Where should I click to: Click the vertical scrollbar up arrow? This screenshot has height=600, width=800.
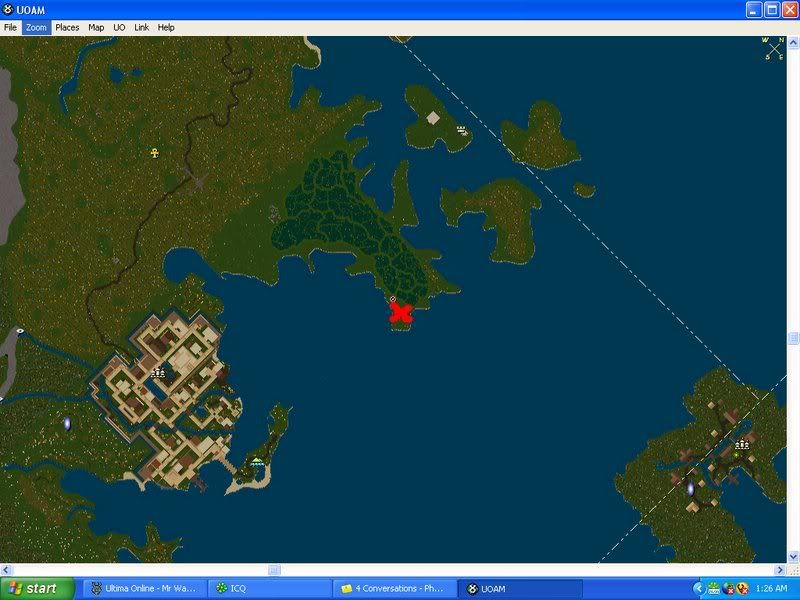pos(793,43)
